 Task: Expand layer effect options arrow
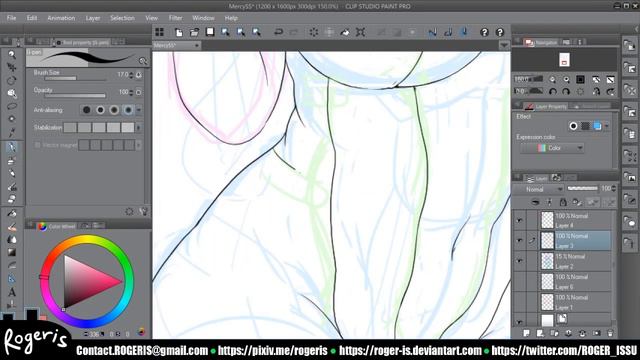(x=607, y=126)
